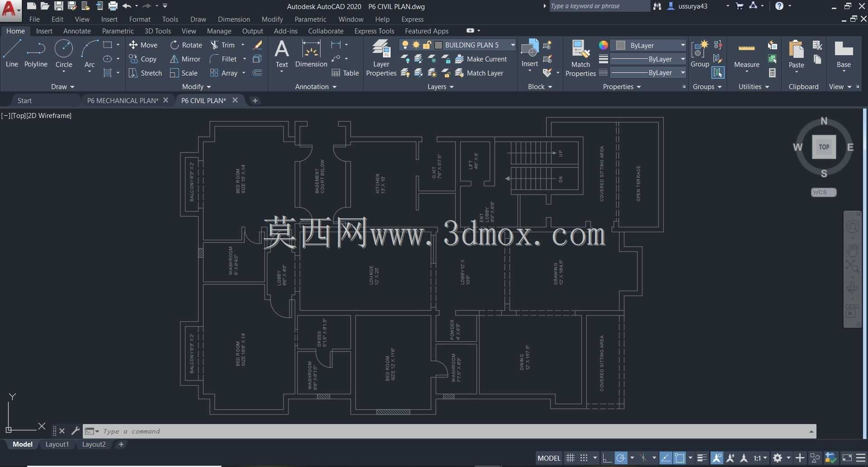The height and width of the screenshot is (467, 868).
Task: Toggle clean screen mode
Action: point(847,458)
